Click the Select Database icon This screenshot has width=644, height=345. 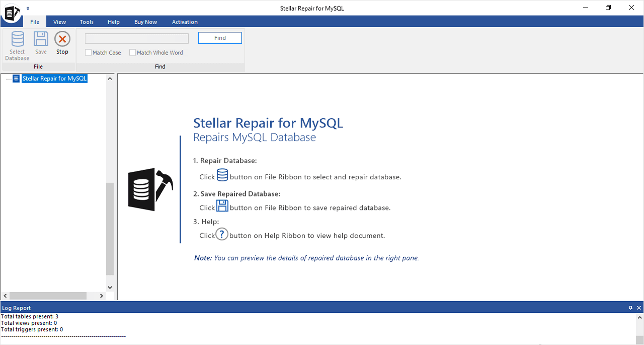[18, 39]
